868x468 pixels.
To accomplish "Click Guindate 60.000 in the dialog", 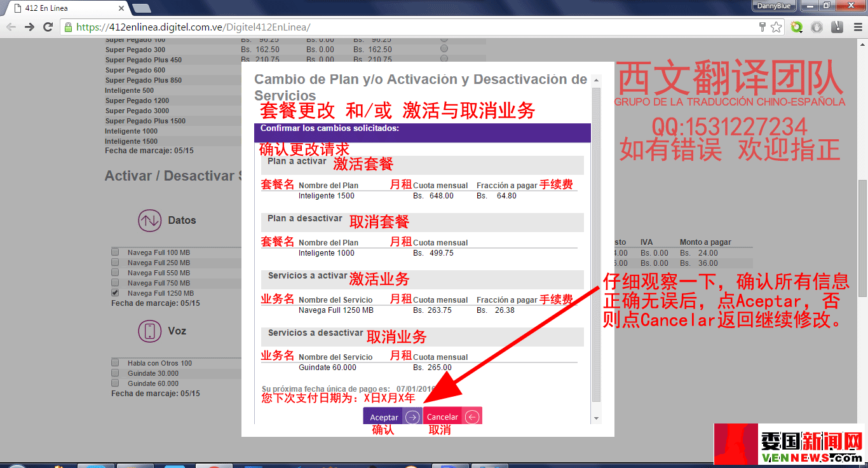I will pyautogui.click(x=328, y=368).
